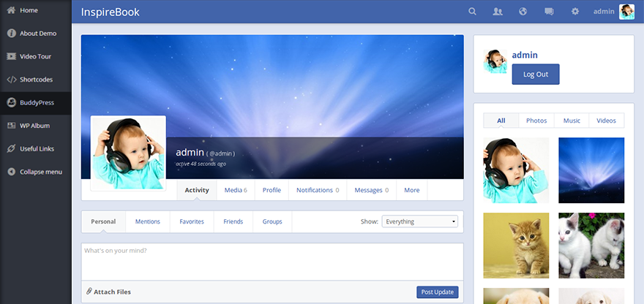The width and height of the screenshot is (644, 304).
Task: Click the Video Tour film icon
Action: coord(12,56)
